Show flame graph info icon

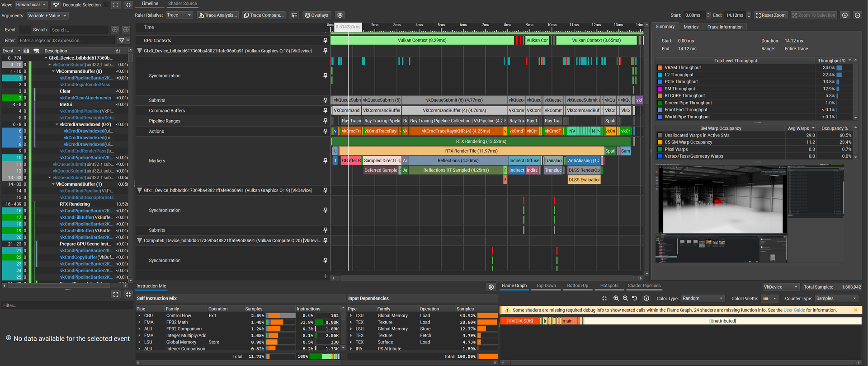click(646, 298)
